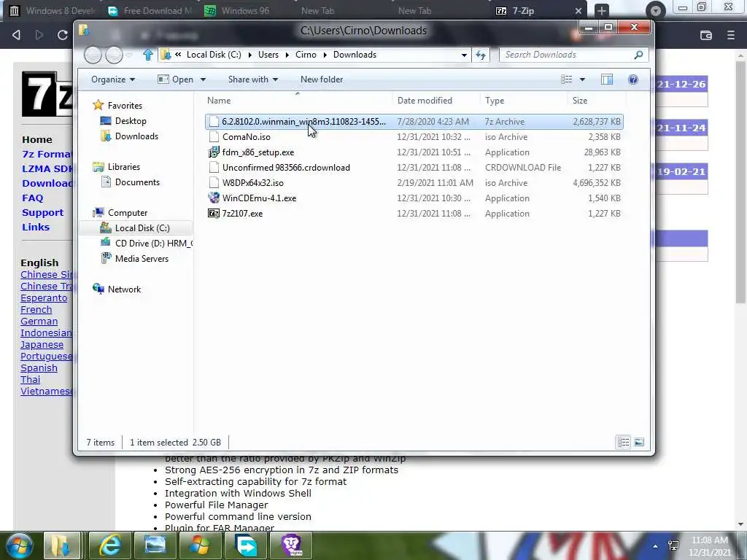Toggle the preview pane button
The width and height of the screenshot is (747, 560).
point(606,79)
